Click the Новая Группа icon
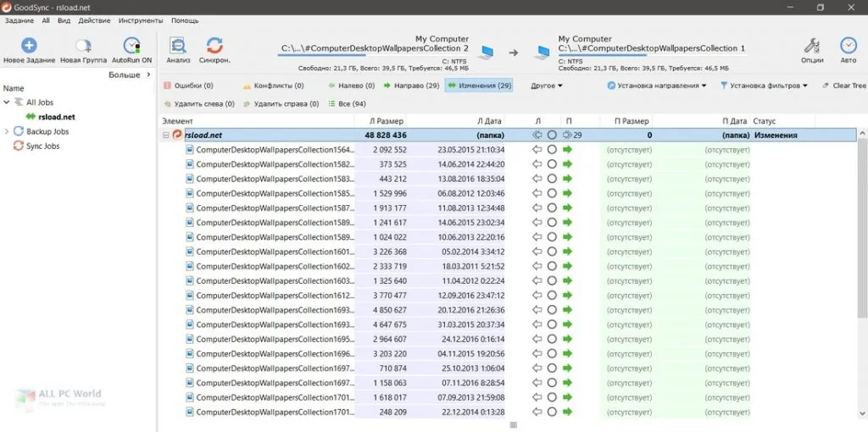 83,46
